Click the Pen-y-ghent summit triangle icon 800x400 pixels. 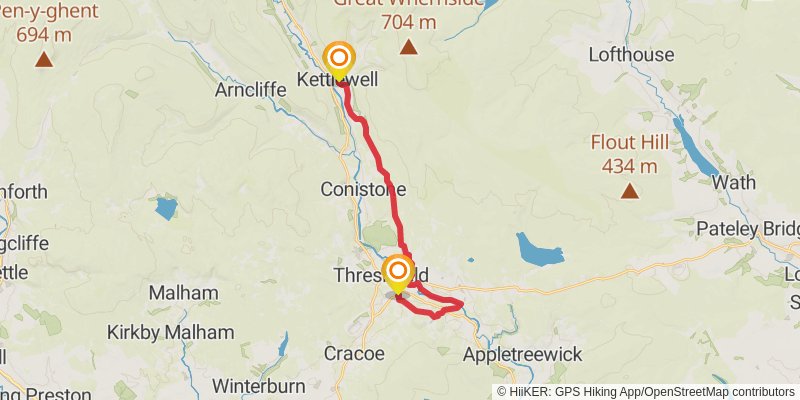pos(44,60)
